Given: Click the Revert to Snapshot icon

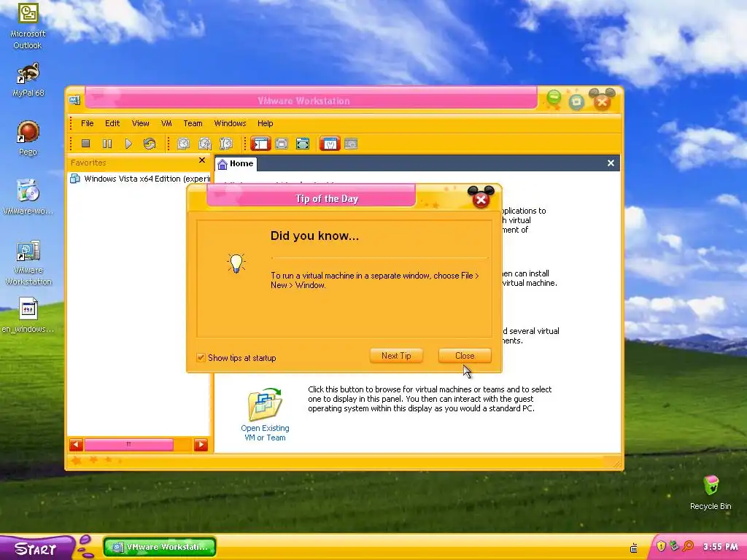Looking at the screenshot, I should tap(205, 144).
